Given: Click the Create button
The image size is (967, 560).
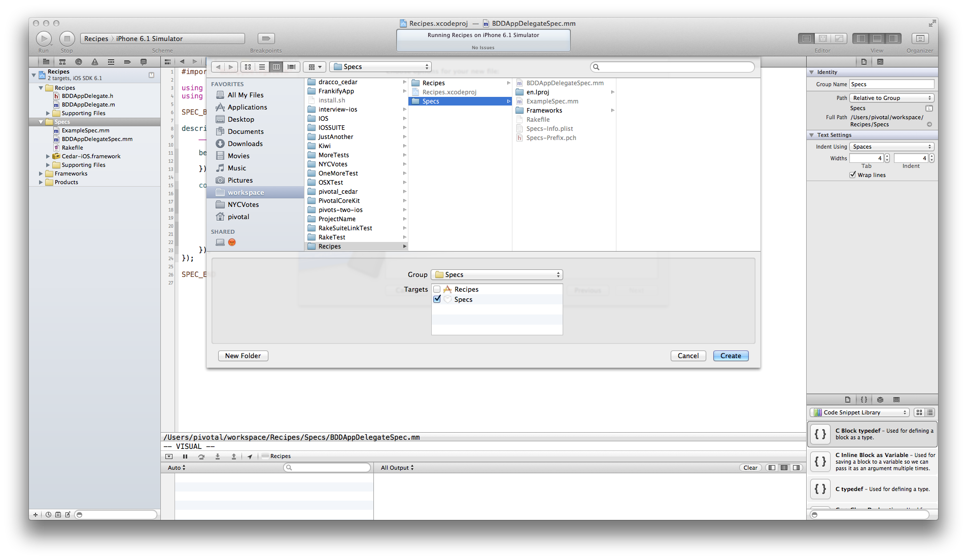Looking at the screenshot, I should pos(731,356).
